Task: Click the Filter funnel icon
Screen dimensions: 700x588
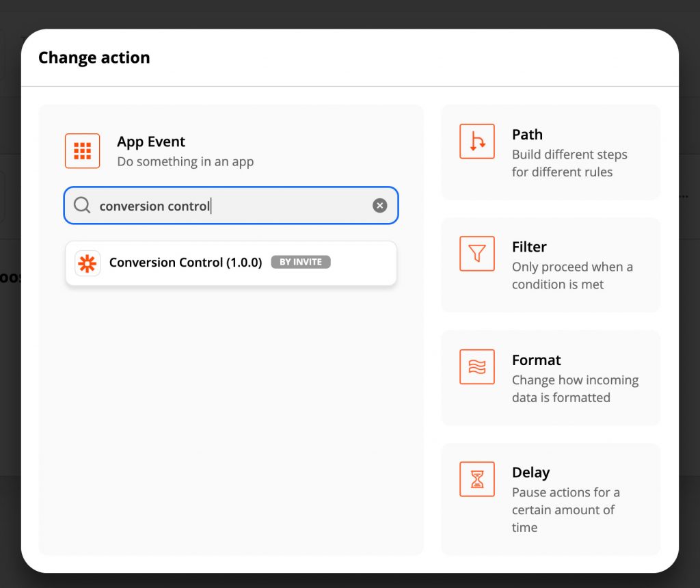Action: [x=476, y=254]
